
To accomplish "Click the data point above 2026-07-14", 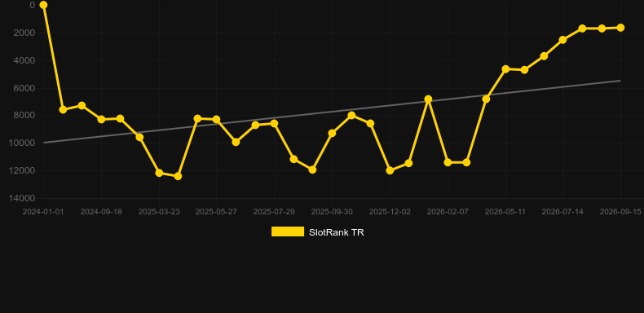I will 562,40.
